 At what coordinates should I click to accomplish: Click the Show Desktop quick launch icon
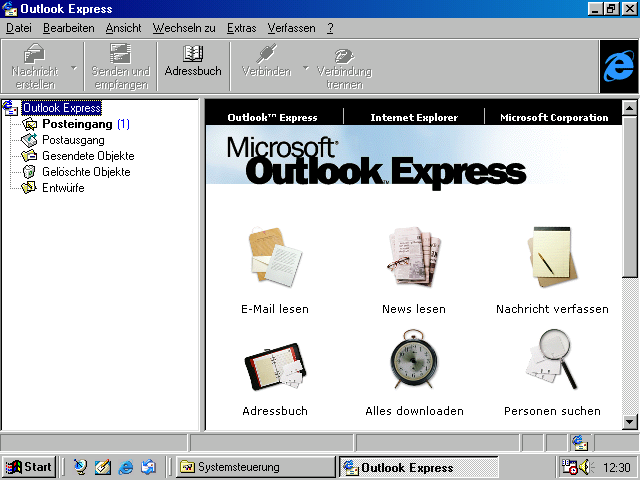[x=103, y=467]
